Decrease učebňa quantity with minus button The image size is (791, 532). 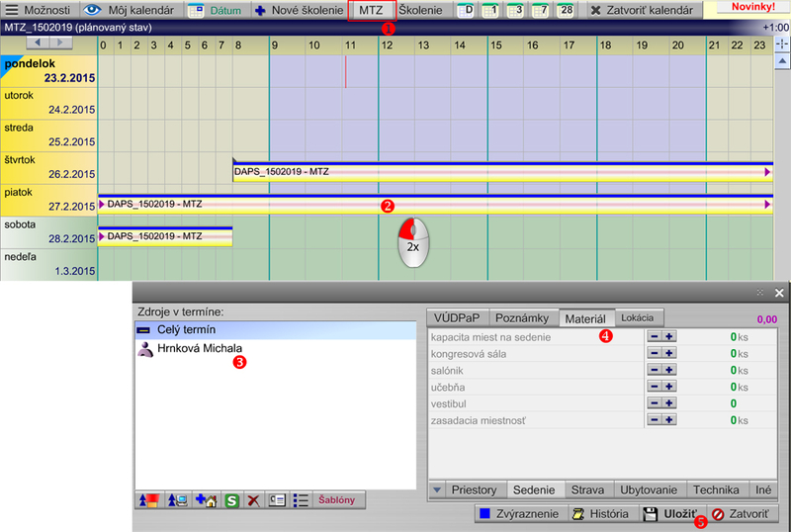click(654, 388)
